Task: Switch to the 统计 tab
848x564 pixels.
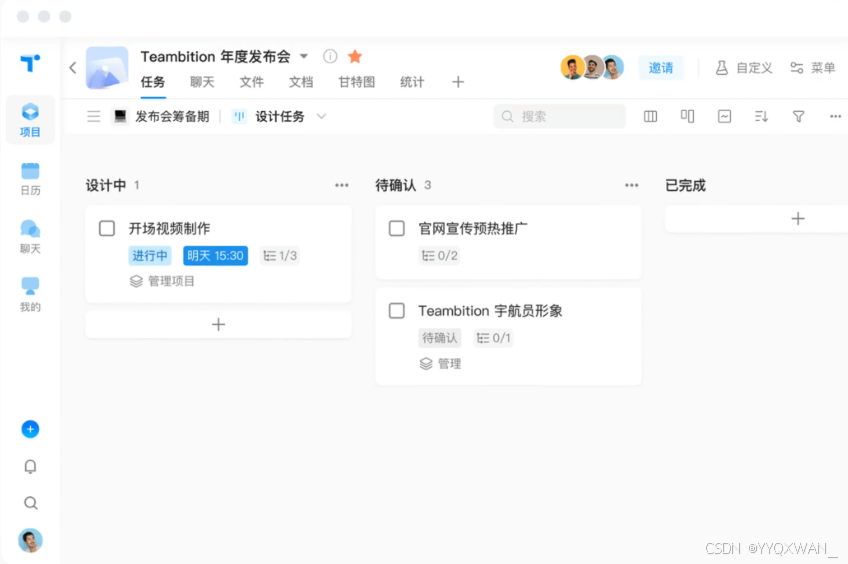Action: (x=412, y=82)
